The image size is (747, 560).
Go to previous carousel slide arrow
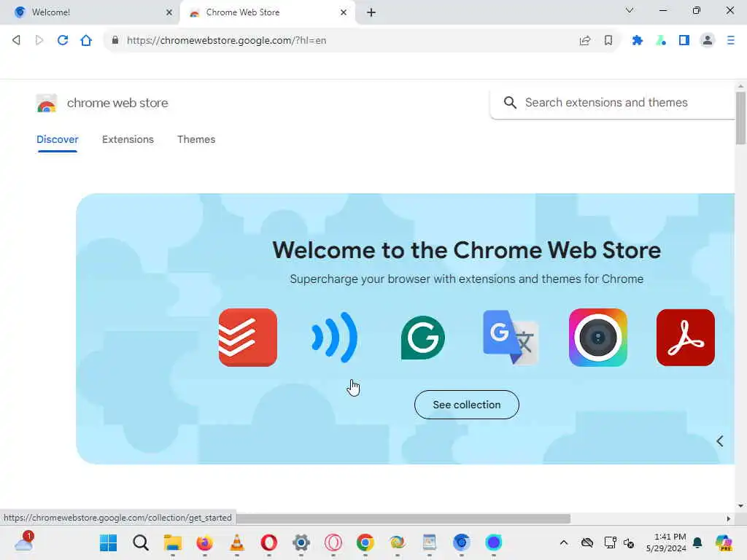tap(720, 441)
